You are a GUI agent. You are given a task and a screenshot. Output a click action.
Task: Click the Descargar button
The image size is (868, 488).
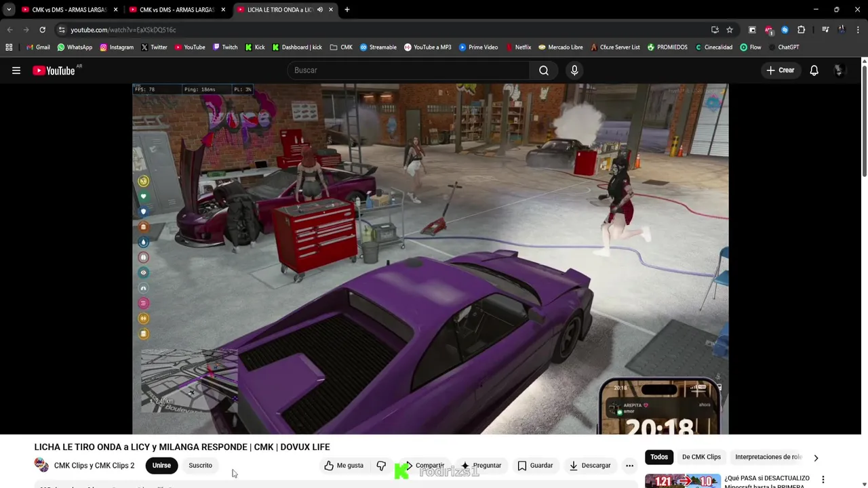click(590, 466)
